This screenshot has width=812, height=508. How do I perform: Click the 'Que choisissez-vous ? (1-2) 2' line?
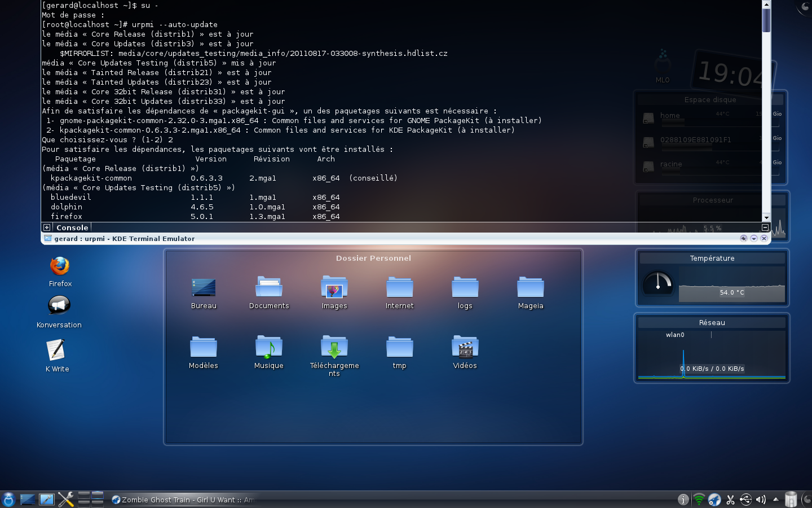[107, 140]
